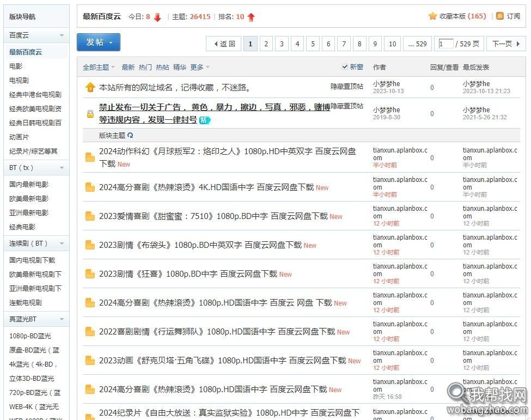This screenshot has width=531, height=420.
Task: Open thread 行运舞狮队
Action: (217, 331)
